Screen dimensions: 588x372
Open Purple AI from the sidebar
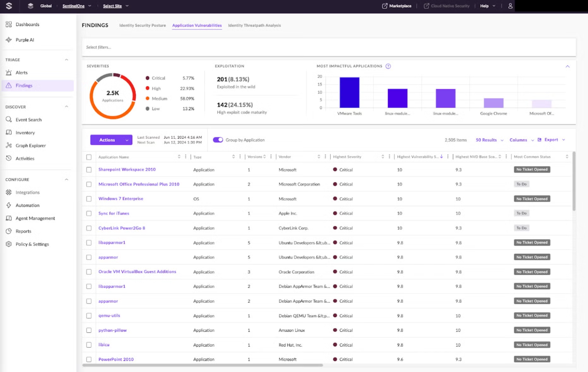click(x=25, y=40)
